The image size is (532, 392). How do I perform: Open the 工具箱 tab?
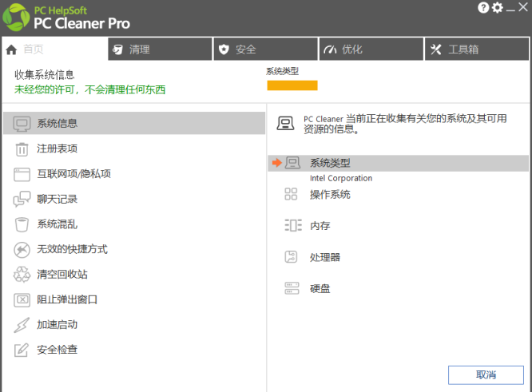(x=477, y=49)
